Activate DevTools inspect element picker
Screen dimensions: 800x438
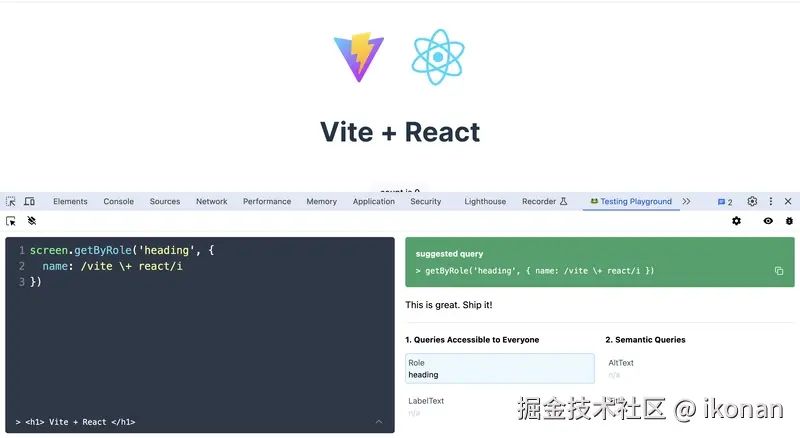pyautogui.click(x=11, y=202)
